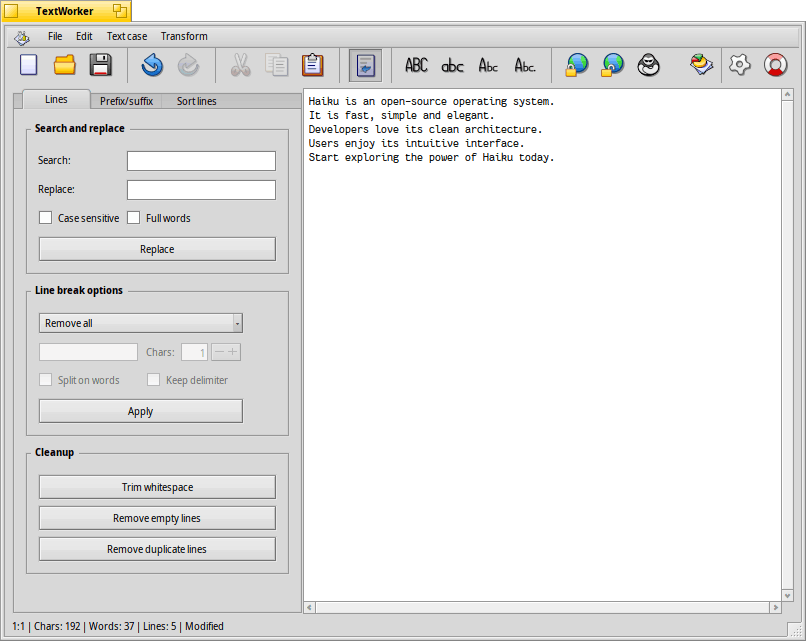This screenshot has height=641, width=806.
Task: Open the Remove all line break dropdown
Action: point(141,323)
